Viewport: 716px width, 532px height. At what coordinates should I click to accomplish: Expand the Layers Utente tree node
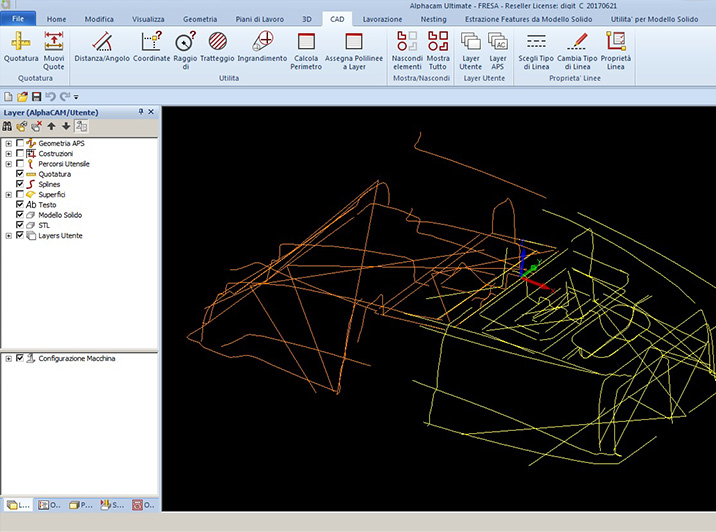8,236
